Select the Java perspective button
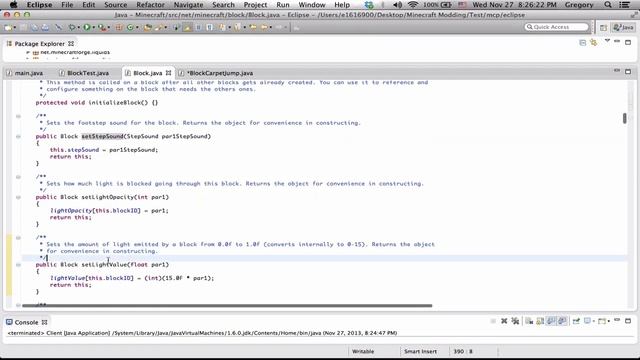The height and width of the screenshot is (360, 640). click(x=624, y=27)
